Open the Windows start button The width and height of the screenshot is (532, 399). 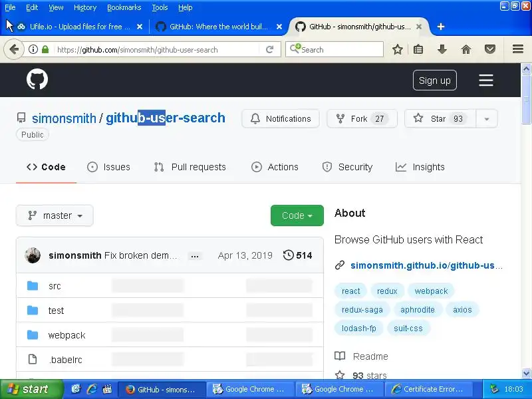point(31,389)
